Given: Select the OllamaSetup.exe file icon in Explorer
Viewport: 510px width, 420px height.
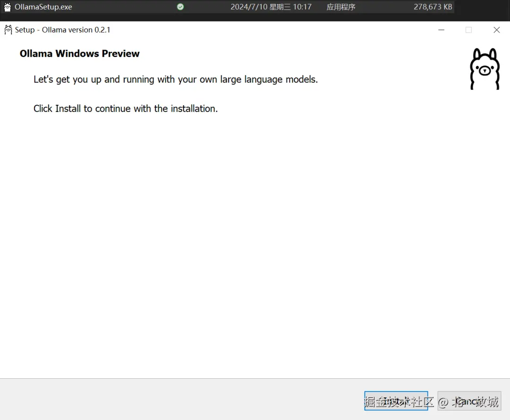Looking at the screenshot, I should (8, 7).
